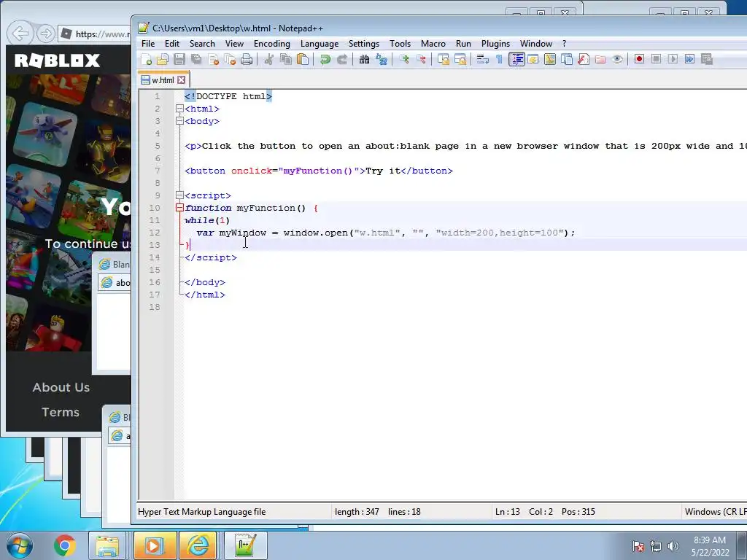The image size is (747, 560).
Task: Click the browser Back arrow button
Action: (20, 34)
